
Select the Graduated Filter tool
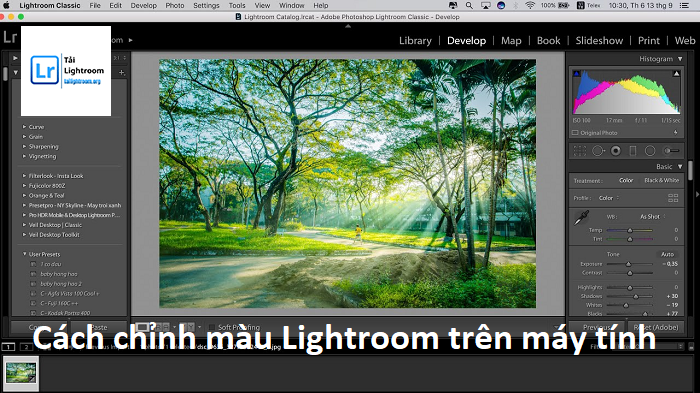633,151
